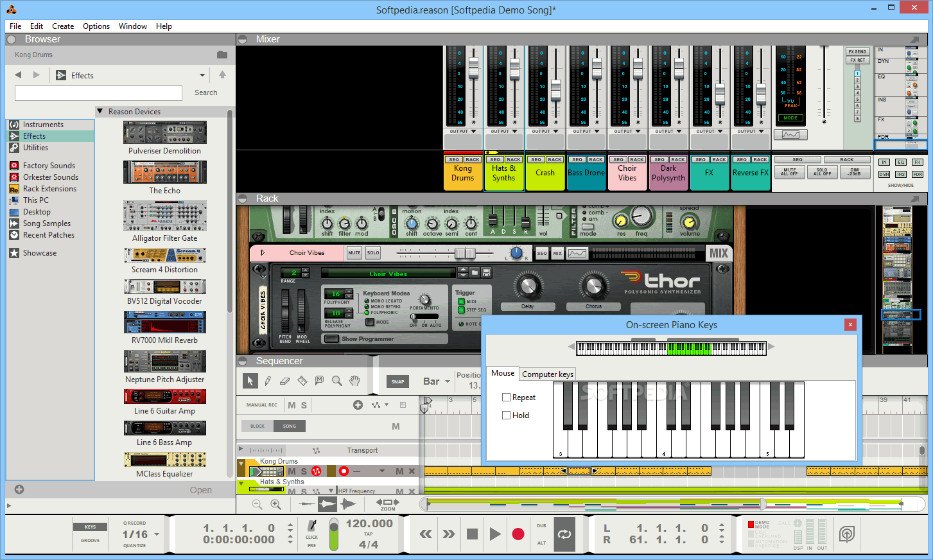The image size is (933, 560).
Task: Click SONG mode button
Action: coord(290,426)
